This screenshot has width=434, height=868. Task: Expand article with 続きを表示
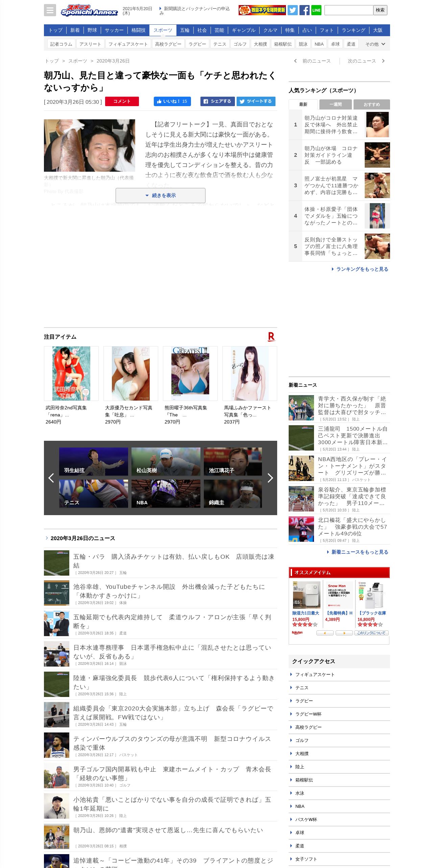coord(161,195)
